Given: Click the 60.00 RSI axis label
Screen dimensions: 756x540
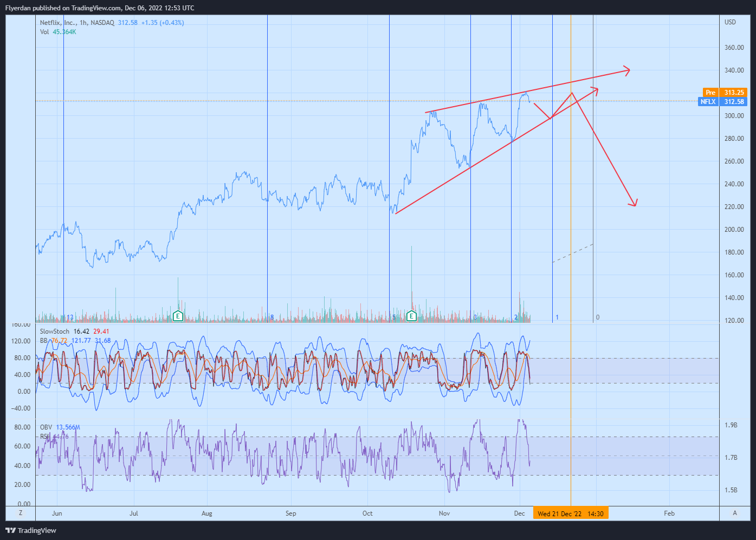Looking at the screenshot, I should click(x=22, y=446).
